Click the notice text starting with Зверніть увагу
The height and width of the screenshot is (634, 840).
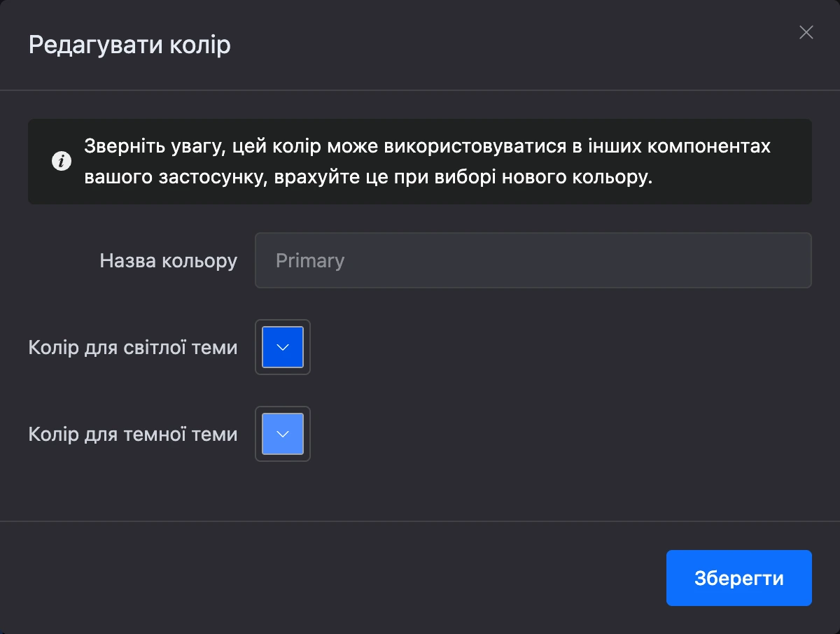[428, 162]
